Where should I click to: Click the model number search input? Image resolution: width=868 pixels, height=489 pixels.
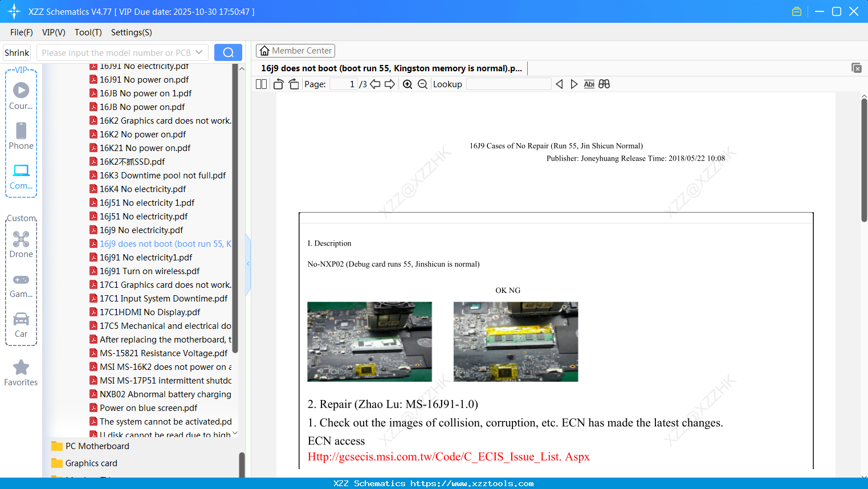(116, 52)
